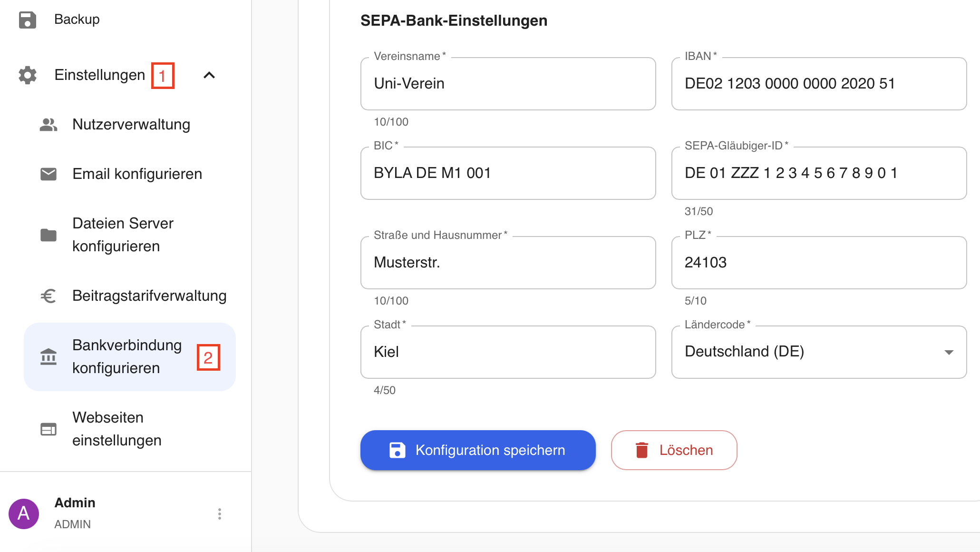
Task: Click the PLZ field showing 24103
Action: click(819, 263)
